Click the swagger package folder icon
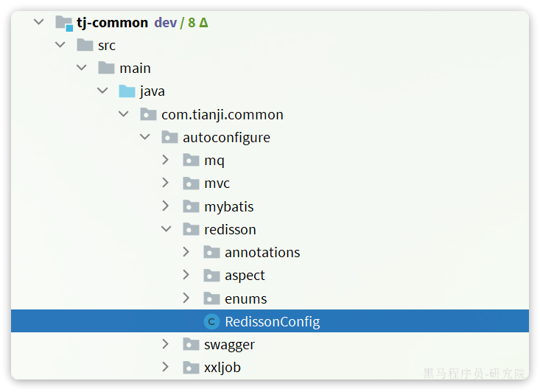The image size is (540, 392). [191, 344]
